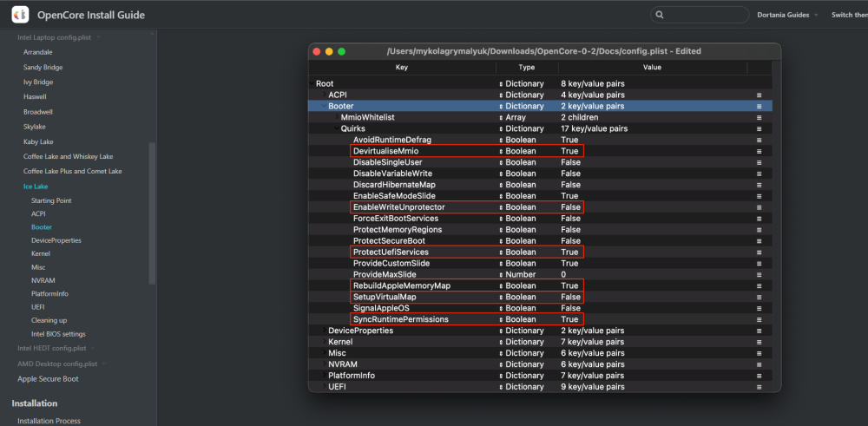Click the ProvideMaxSlide value 0
Screen dimensions: 868x426
pos(563,274)
